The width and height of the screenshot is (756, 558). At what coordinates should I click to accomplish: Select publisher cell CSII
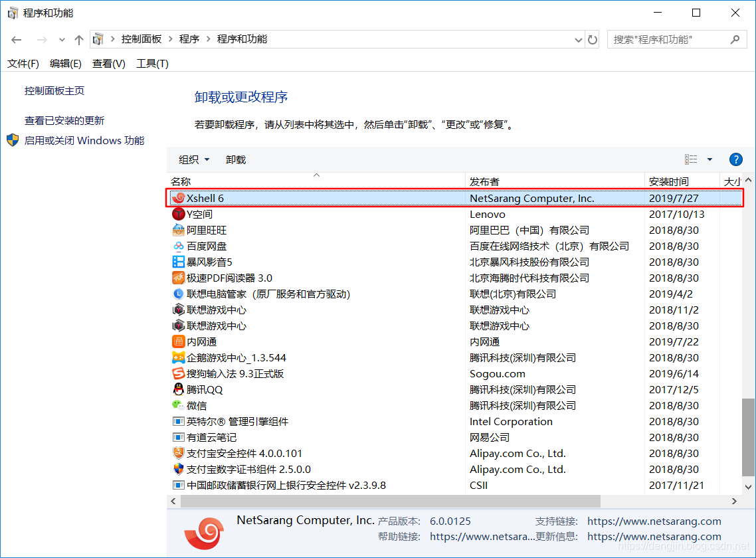[479, 485]
